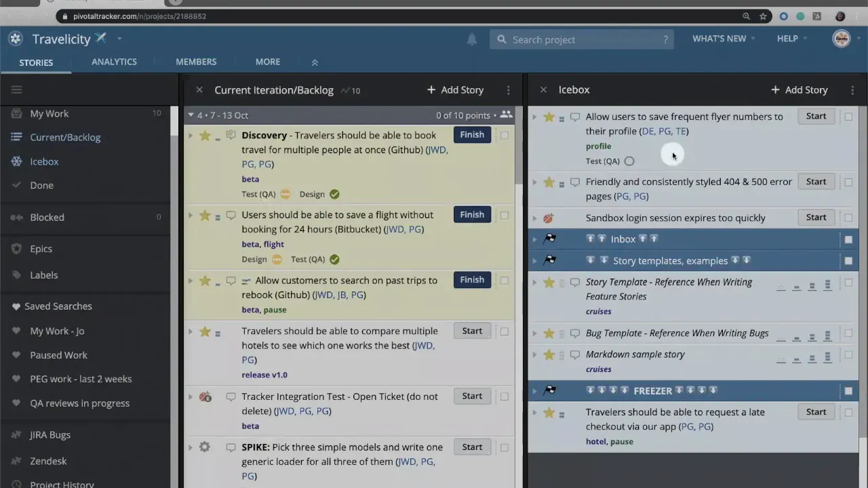Switch to the ANALYTICS tab
The height and width of the screenshot is (488, 868).
click(114, 62)
